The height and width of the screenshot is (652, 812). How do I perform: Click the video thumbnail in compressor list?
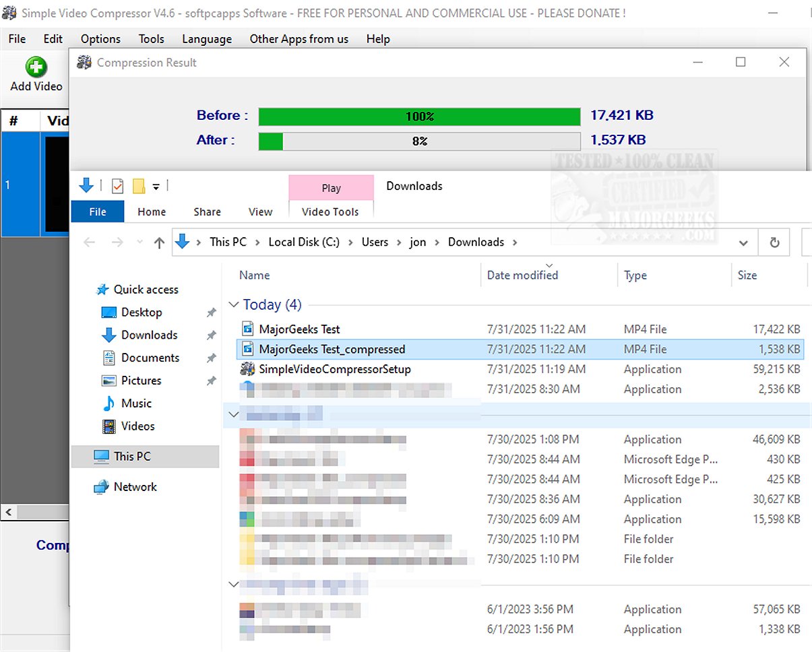point(57,184)
